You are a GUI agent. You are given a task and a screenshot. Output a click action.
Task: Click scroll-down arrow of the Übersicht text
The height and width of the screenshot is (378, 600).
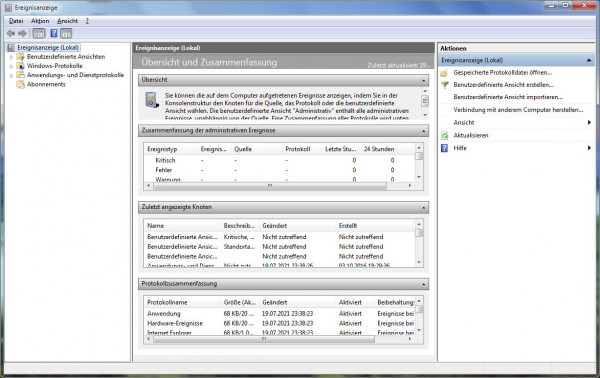click(424, 115)
